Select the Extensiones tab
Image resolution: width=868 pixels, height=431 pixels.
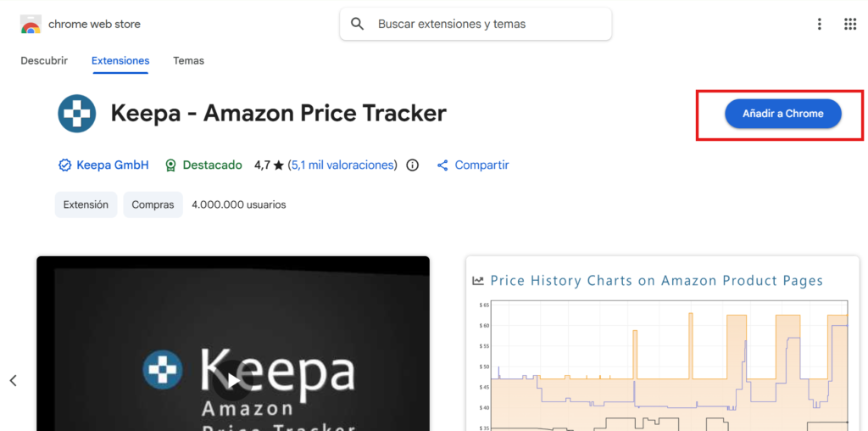point(120,61)
